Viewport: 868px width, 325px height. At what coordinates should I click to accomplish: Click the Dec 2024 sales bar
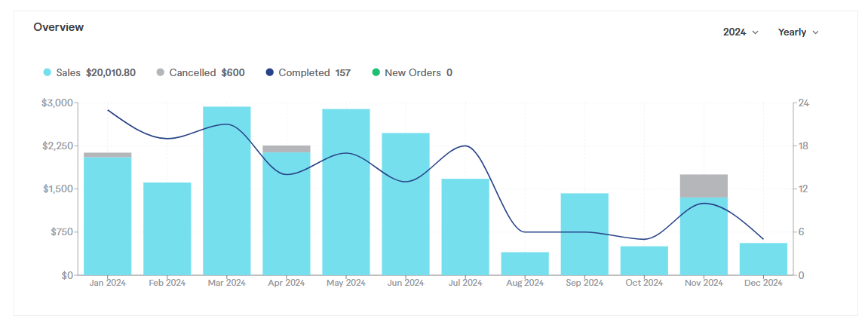tap(763, 259)
